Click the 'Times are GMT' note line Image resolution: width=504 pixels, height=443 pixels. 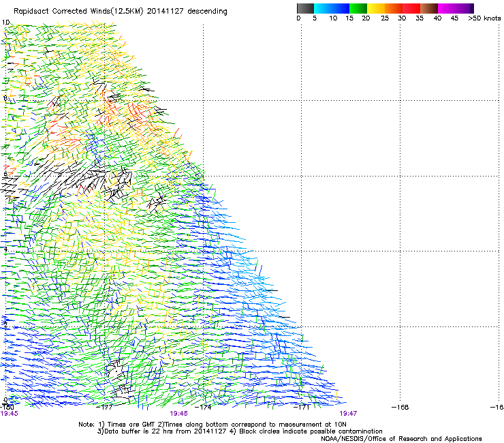[x=212, y=425]
